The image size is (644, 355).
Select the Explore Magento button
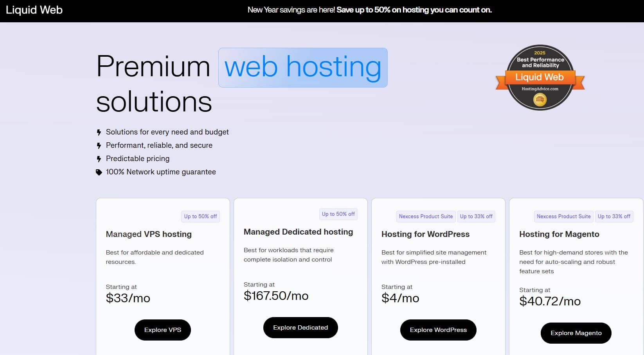click(x=576, y=333)
